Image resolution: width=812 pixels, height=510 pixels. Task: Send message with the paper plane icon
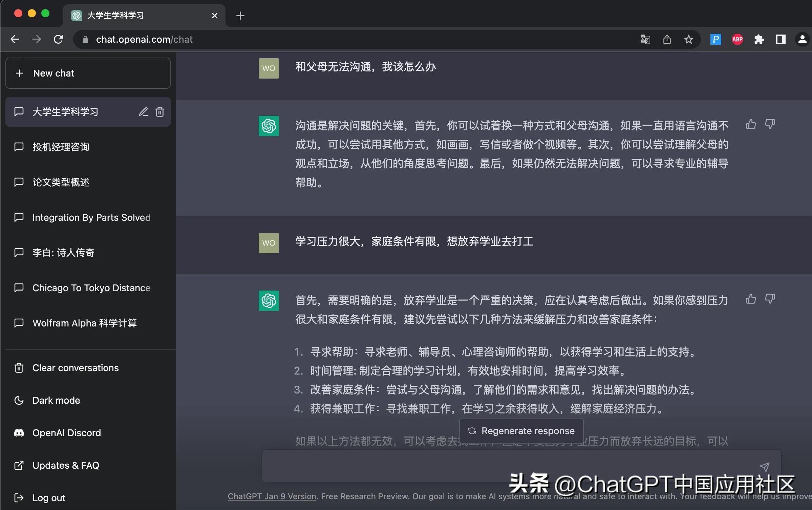(765, 467)
